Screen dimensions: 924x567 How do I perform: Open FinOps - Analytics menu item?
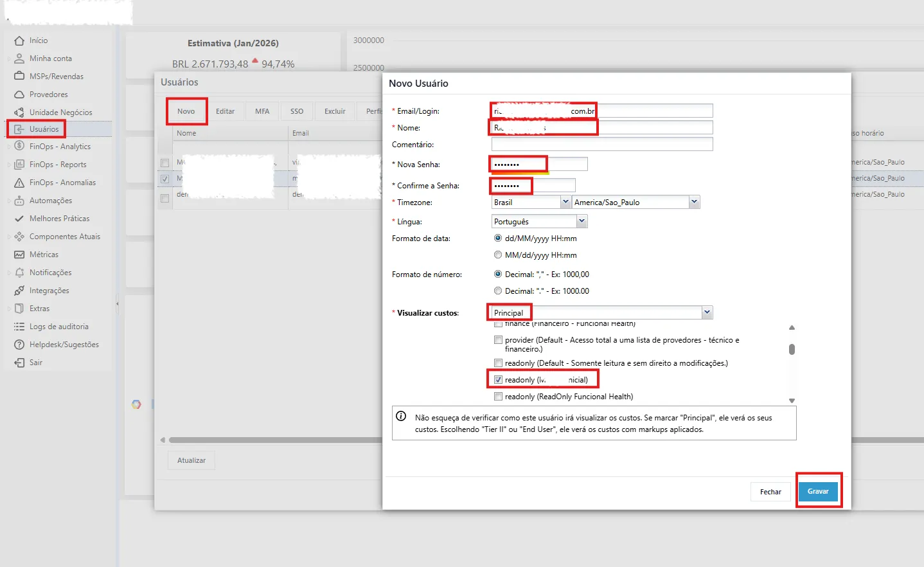coord(60,147)
